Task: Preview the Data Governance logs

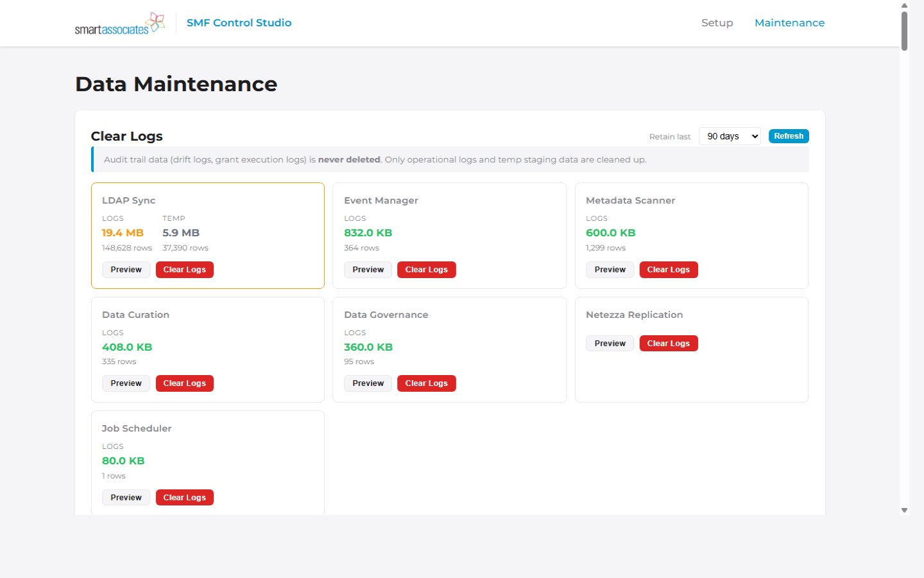Action: (368, 383)
